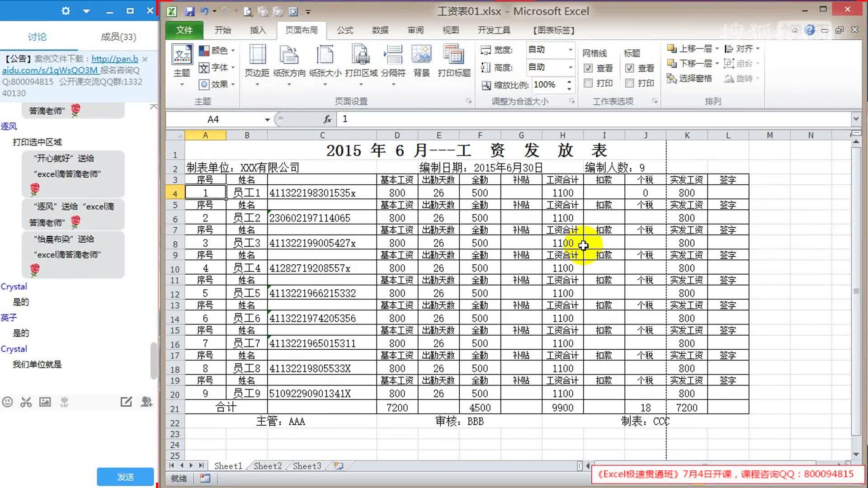
Task: Open the 主题 themes gallery
Action: 182,66
